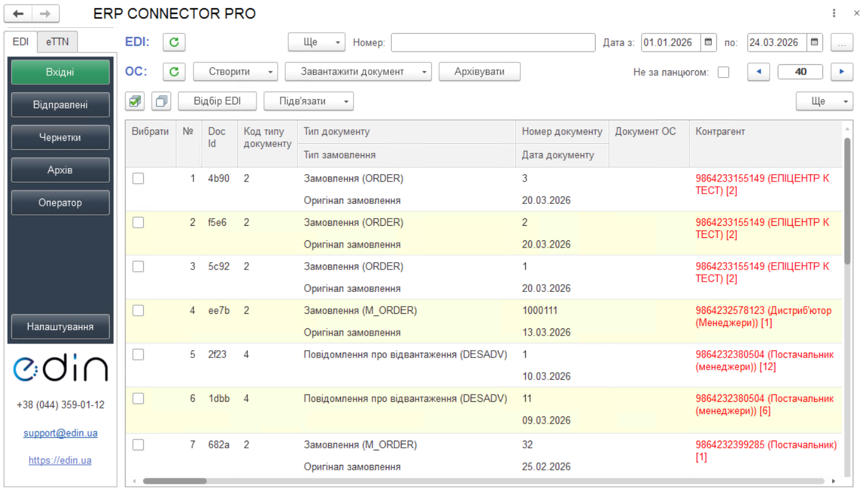Enable the 'Не за ланцюгом' checkbox
Screen dimensions: 868x491
point(723,72)
